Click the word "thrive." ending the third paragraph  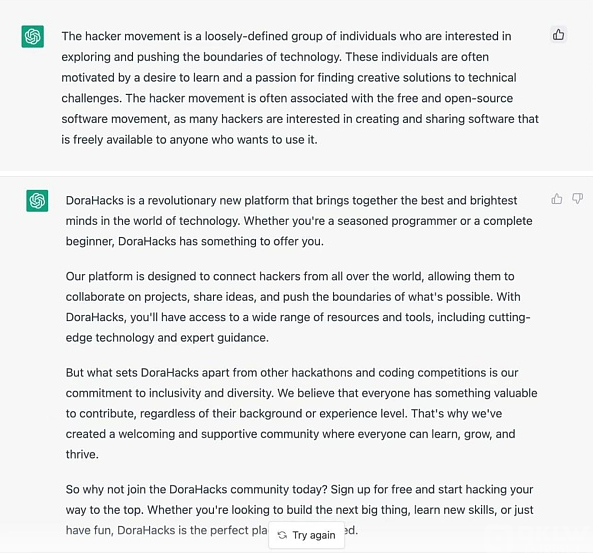point(82,455)
